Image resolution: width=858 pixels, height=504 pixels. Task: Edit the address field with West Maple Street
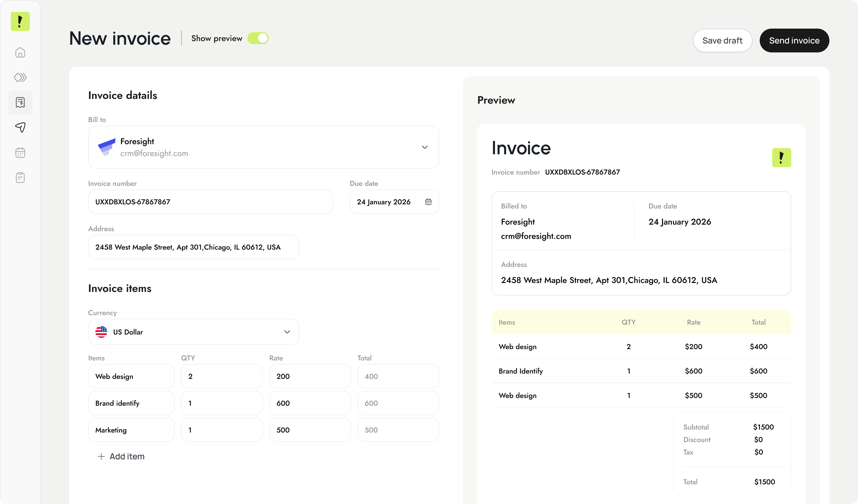[193, 247]
